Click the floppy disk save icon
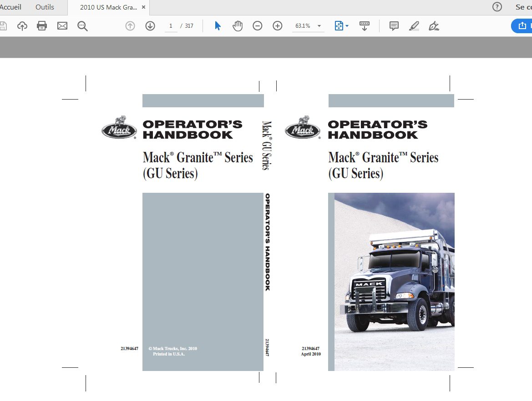Screen dimensions: 532x401 pyautogui.click(x=3, y=26)
